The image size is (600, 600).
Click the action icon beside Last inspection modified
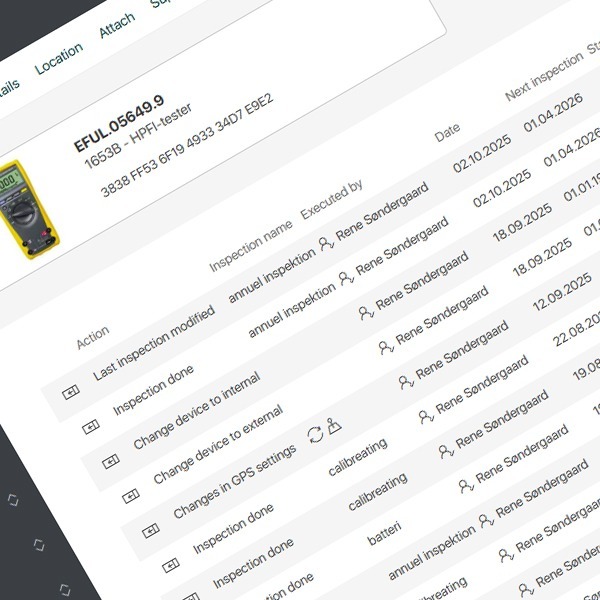click(70, 394)
